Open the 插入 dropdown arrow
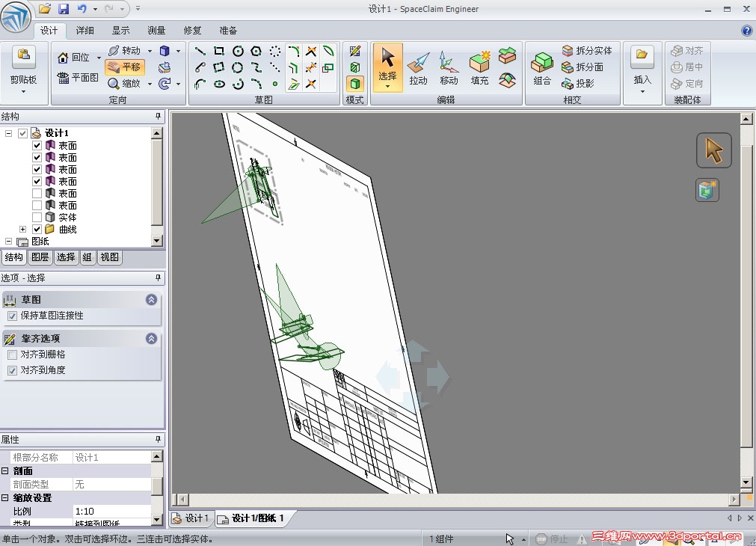This screenshot has height=546, width=756. click(x=642, y=91)
